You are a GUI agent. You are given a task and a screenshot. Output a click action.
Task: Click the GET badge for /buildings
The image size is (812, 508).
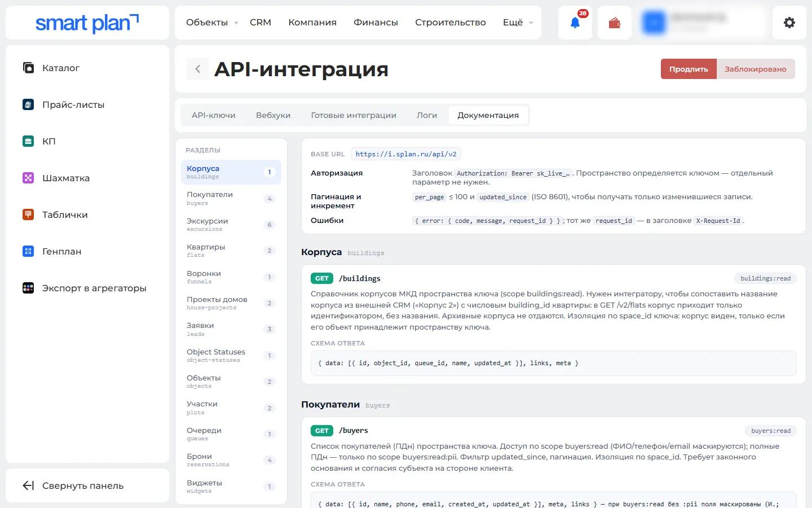click(x=322, y=278)
